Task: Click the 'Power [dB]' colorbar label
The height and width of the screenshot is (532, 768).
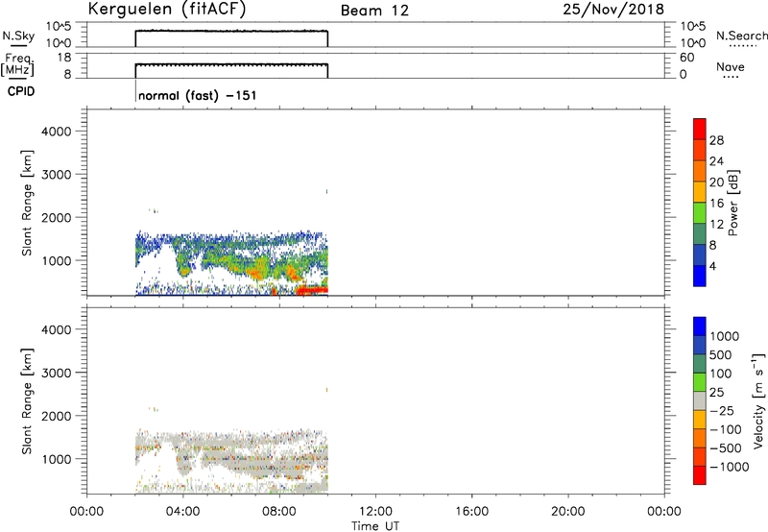Action: coord(732,203)
